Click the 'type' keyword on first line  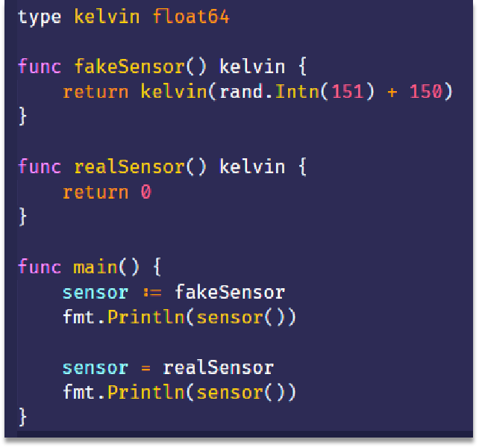(x=40, y=17)
